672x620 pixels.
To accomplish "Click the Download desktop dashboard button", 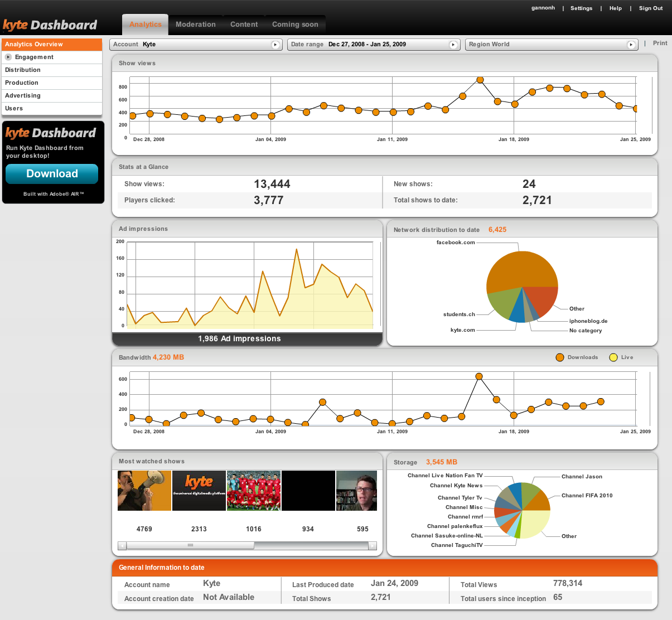I will (x=52, y=173).
